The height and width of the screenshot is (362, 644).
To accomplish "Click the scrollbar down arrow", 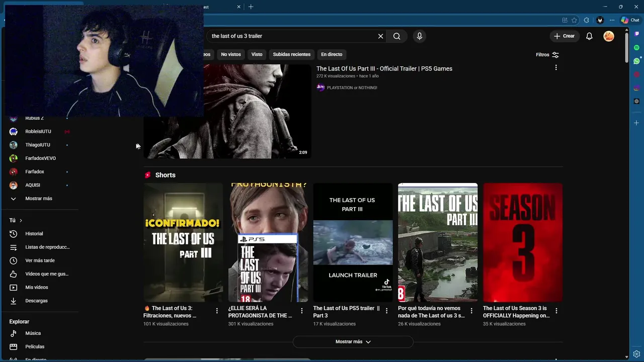I will coord(626,356).
